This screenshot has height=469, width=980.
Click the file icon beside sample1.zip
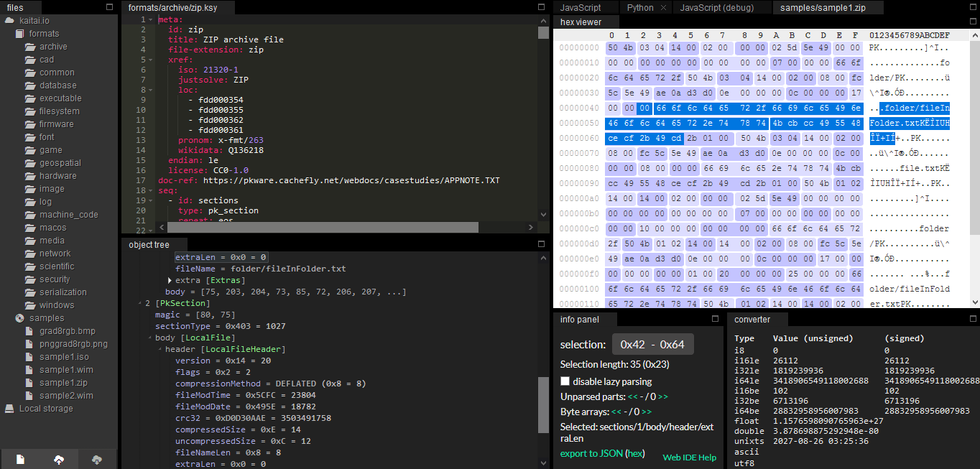coord(30,383)
